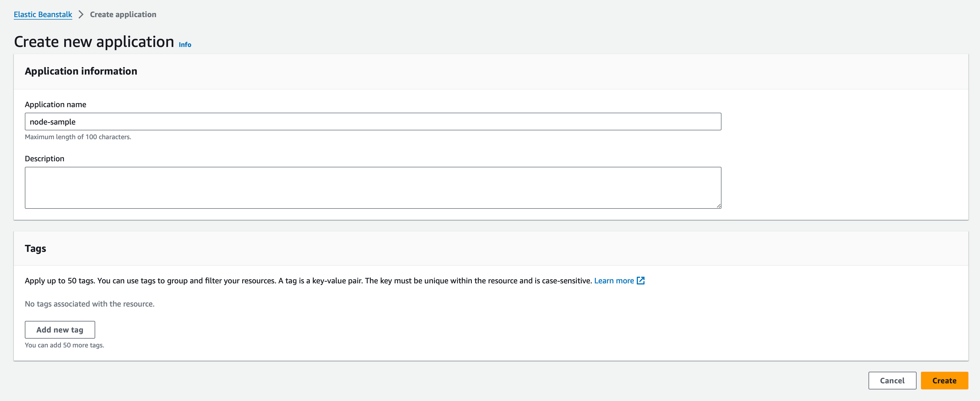
Task: Click 'Maximum length of 100 characters.' hint
Action: click(x=78, y=137)
